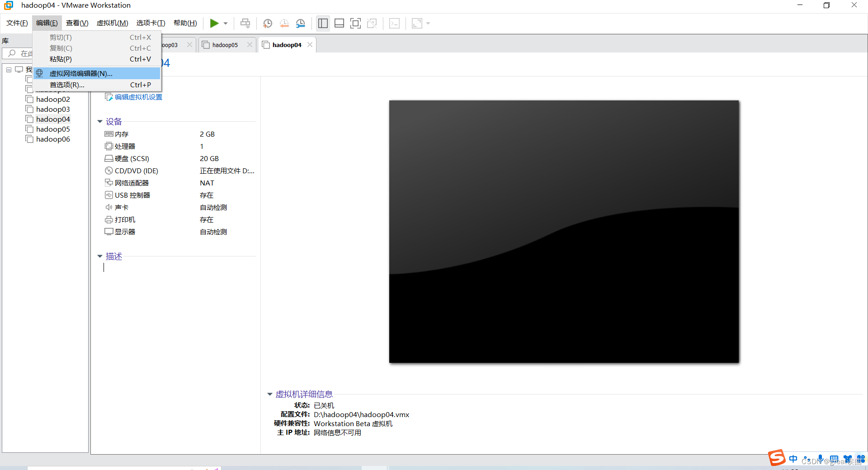Open the power options dropdown arrow
The height and width of the screenshot is (470, 868).
[225, 24]
